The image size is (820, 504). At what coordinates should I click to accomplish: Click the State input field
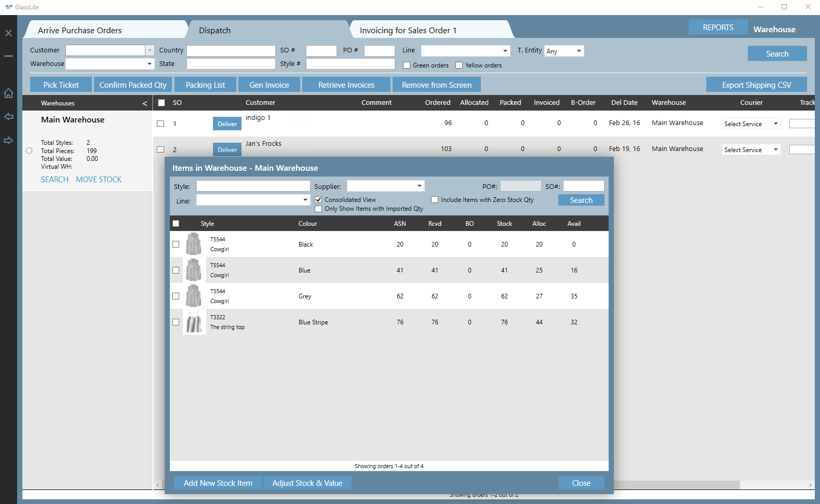click(231, 64)
